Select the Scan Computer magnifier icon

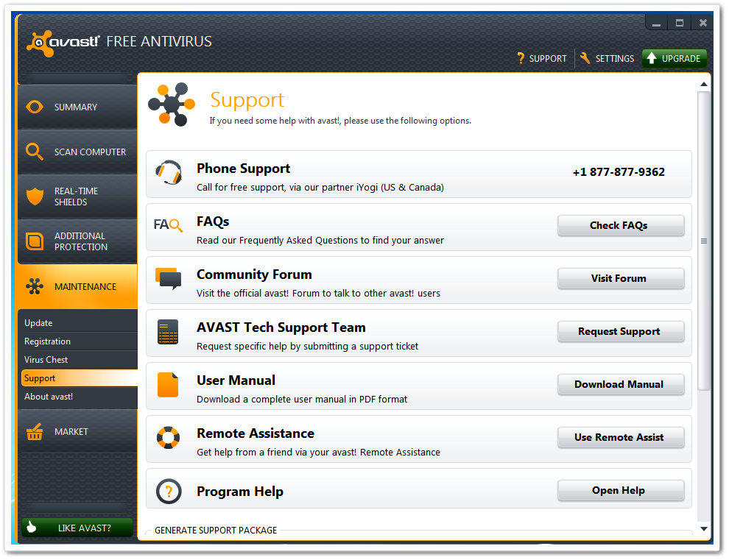click(34, 152)
